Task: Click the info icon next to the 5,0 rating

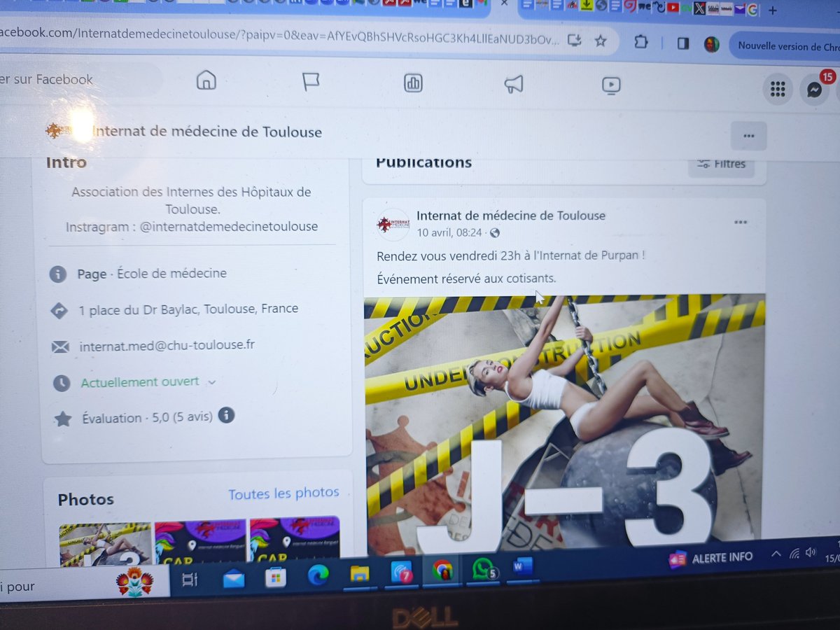Action: [225, 416]
